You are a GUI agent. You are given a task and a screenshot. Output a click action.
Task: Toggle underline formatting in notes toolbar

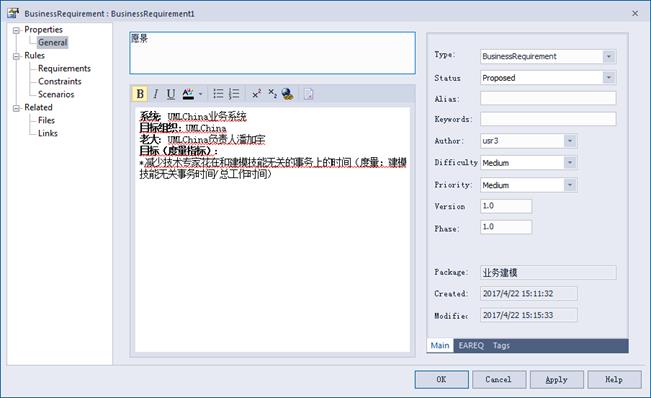pos(171,94)
